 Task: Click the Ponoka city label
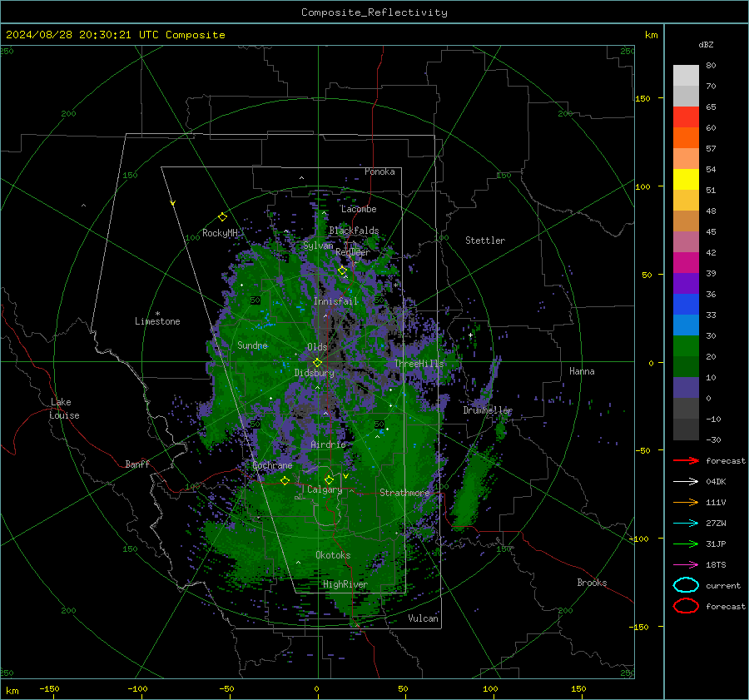pyautogui.click(x=379, y=171)
